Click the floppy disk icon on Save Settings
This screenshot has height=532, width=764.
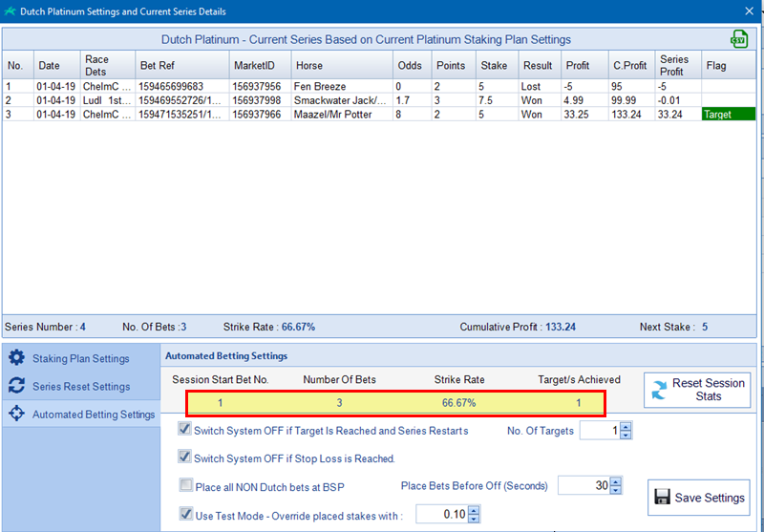(x=662, y=497)
